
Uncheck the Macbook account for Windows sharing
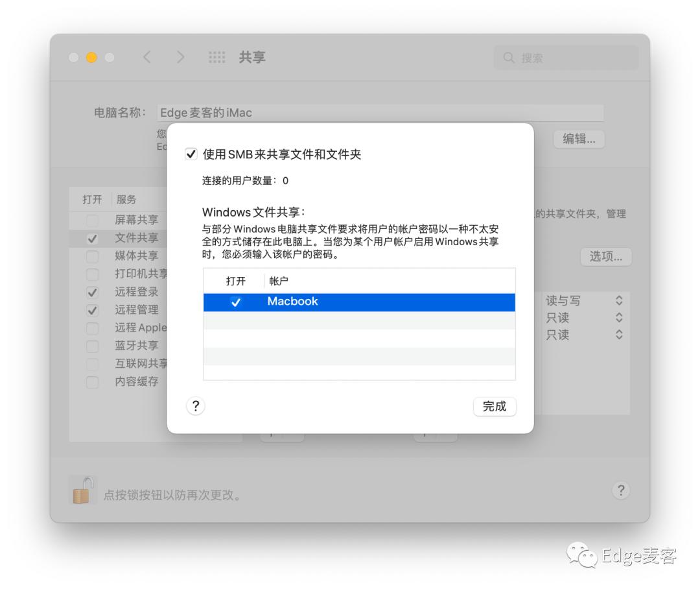(x=236, y=302)
